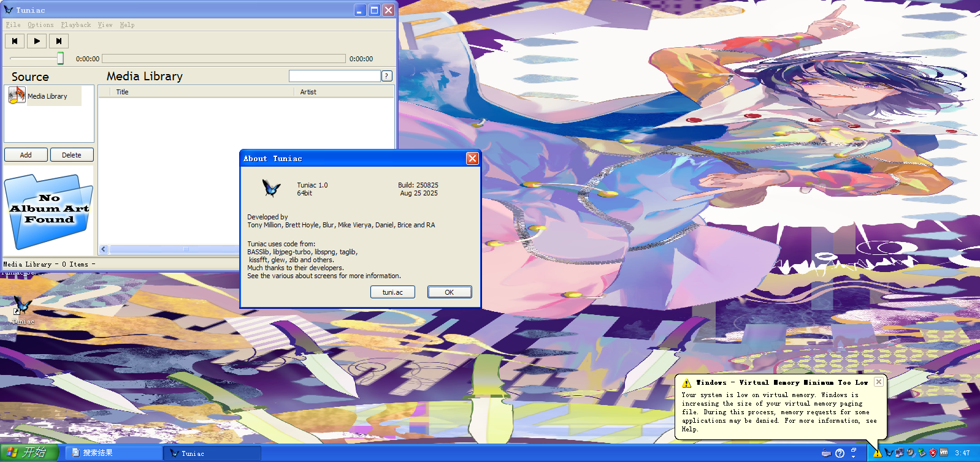Click the Media Library source icon
The height and width of the screenshot is (462, 980).
pyautogui.click(x=17, y=96)
